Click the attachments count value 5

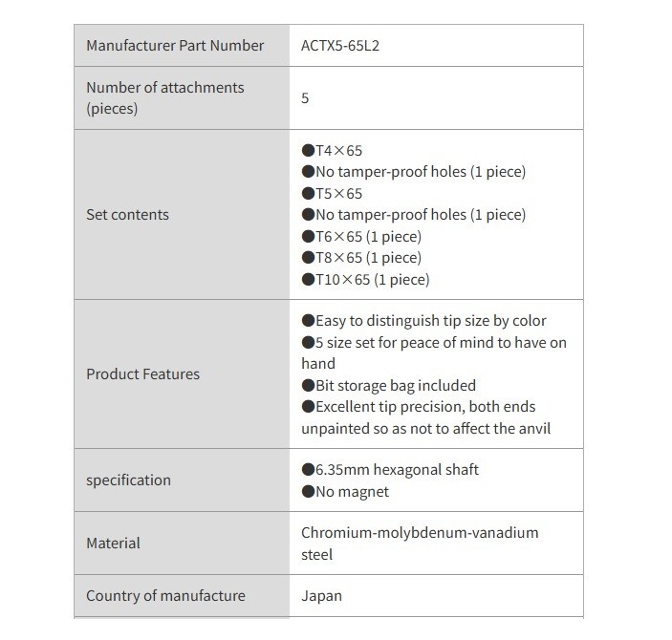coord(305,97)
